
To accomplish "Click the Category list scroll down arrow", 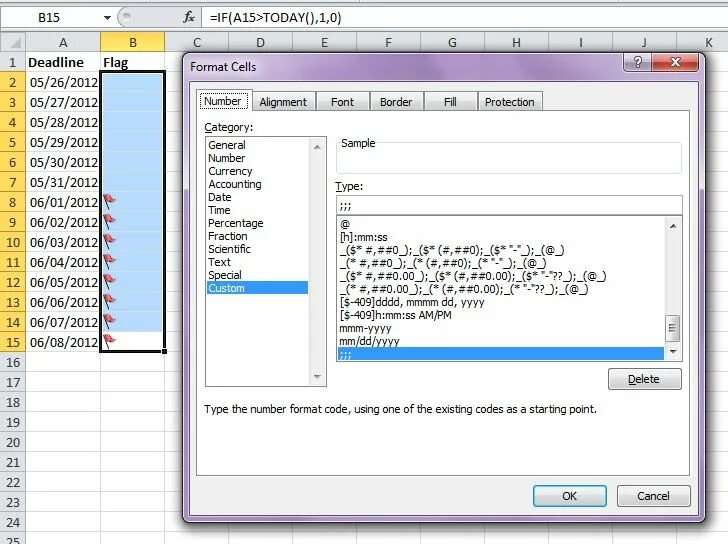I will (x=318, y=376).
